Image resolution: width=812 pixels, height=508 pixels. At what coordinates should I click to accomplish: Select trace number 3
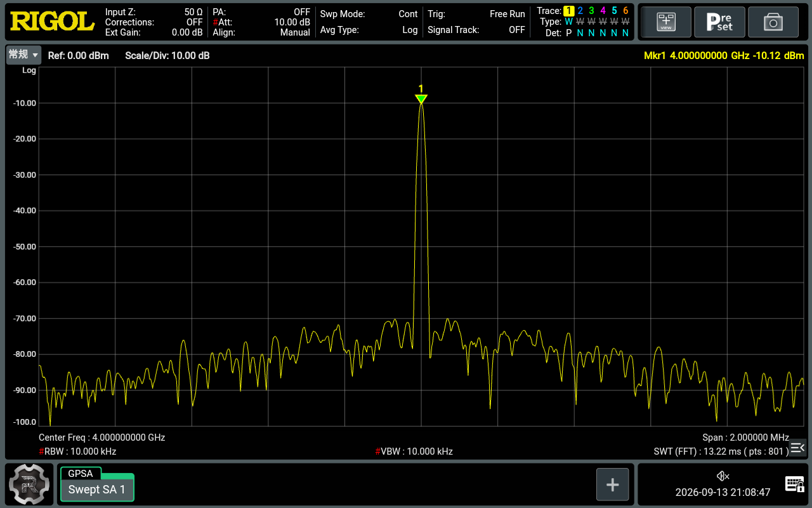pyautogui.click(x=591, y=11)
